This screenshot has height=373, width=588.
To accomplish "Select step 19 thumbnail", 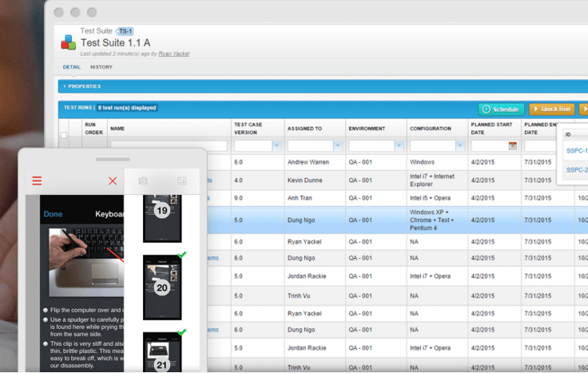I will pyautogui.click(x=162, y=218).
